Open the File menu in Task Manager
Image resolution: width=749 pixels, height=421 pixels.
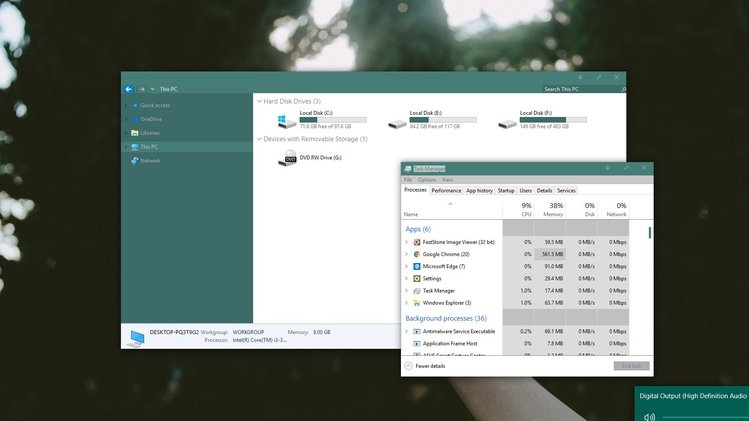click(x=407, y=180)
